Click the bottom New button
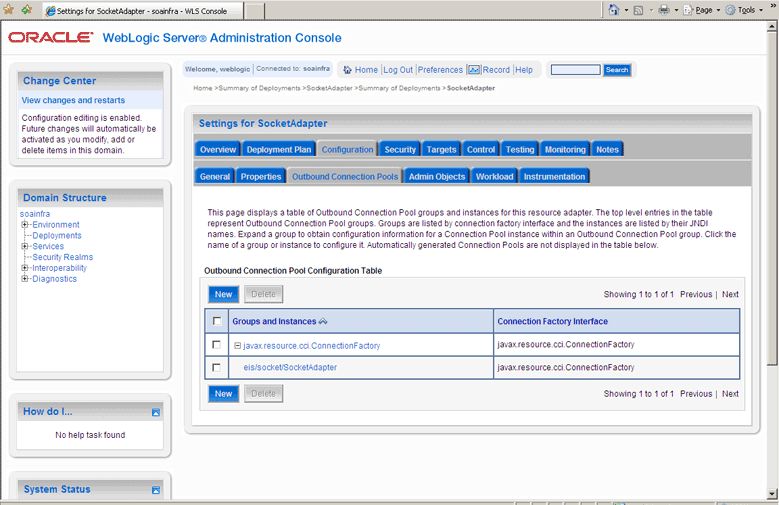The width and height of the screenshot is (779, 505). tap(224, 394)
